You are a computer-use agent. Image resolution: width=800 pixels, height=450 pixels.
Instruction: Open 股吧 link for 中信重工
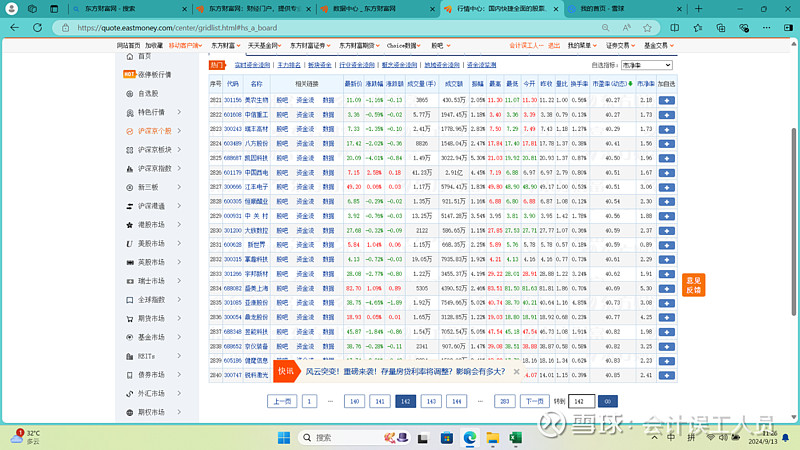coord(282,115)
